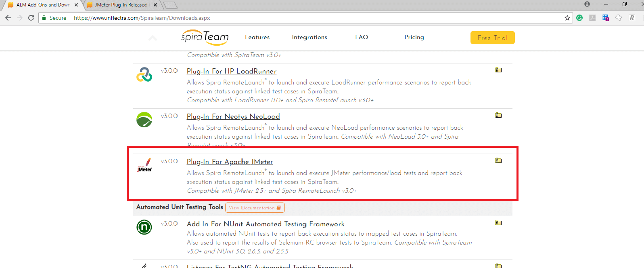
Task: Click the R extension icon in toolbar
Action: (x=632, y=18)
